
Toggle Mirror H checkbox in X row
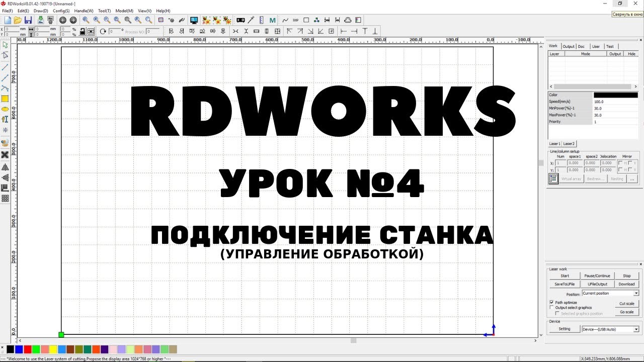coord(620,163)
